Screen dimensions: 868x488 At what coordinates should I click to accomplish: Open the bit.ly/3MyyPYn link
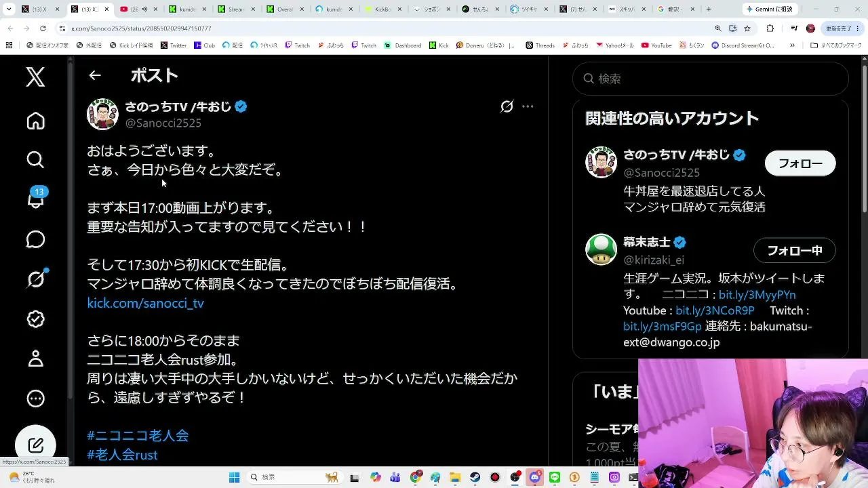[x=757, y=295]
